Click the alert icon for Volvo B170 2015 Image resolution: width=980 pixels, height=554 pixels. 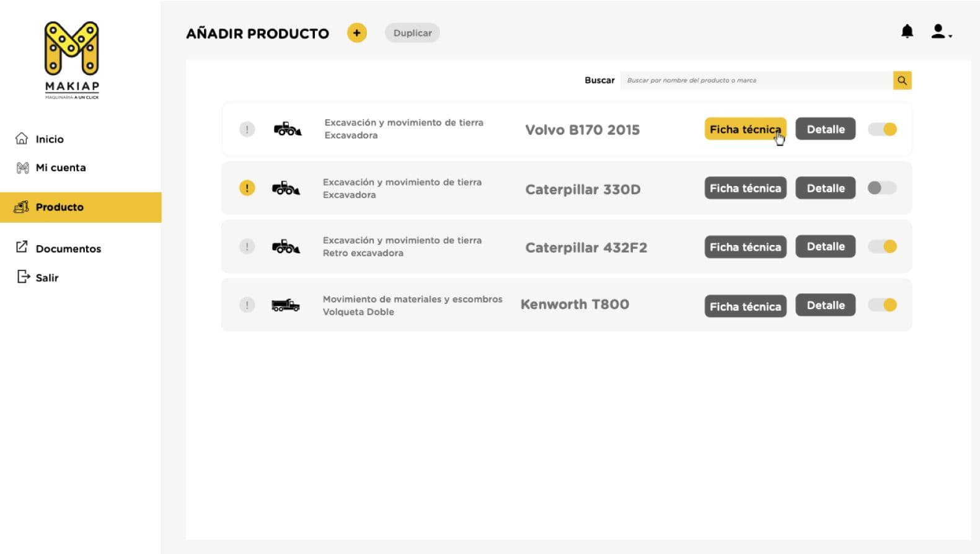pos(247,129)
